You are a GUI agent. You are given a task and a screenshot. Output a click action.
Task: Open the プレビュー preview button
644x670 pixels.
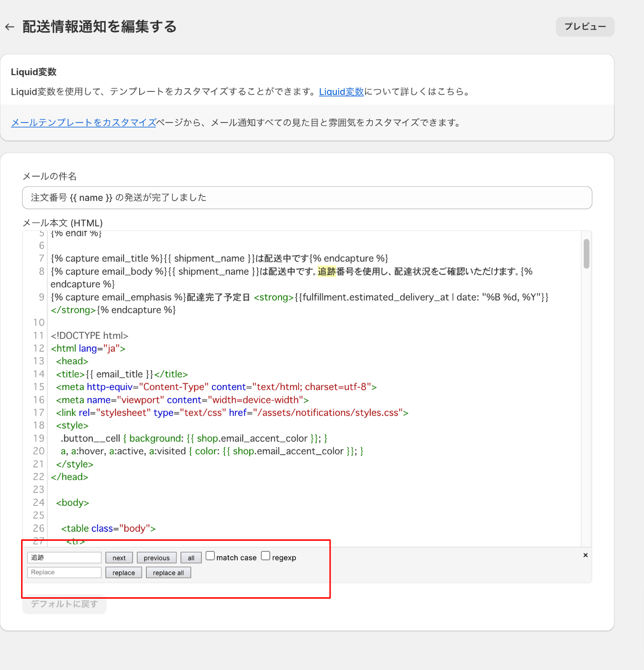[x=585, y=27]
